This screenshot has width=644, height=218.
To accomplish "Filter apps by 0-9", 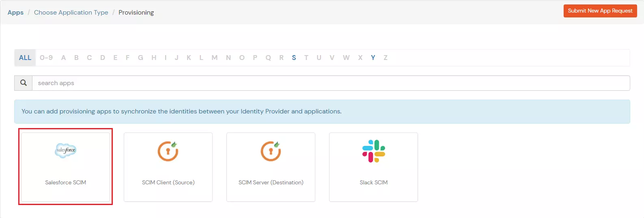I will point(46,58).
